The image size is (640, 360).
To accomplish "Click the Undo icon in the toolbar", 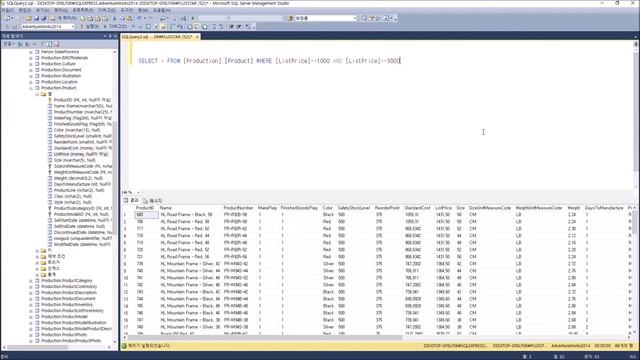I will coord(140,18).
